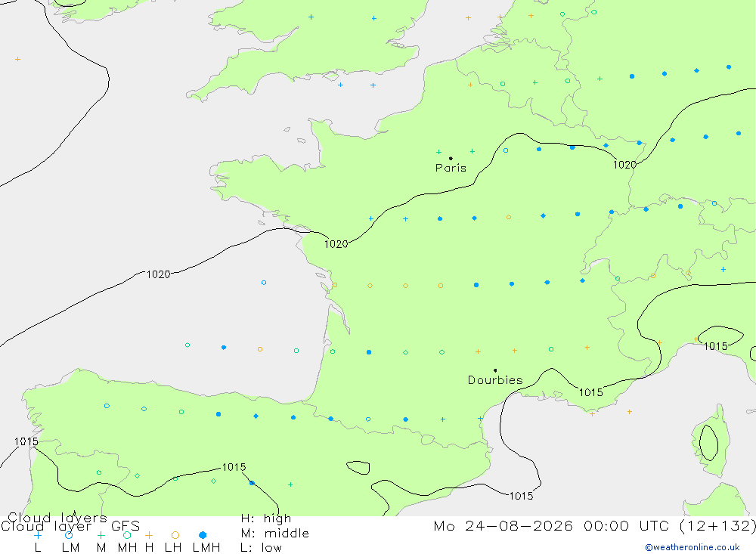The height and width of the screenshot is (554, 756).
Task: Click the green open circle MH legend symbol
Action: [x=127, y=535]
